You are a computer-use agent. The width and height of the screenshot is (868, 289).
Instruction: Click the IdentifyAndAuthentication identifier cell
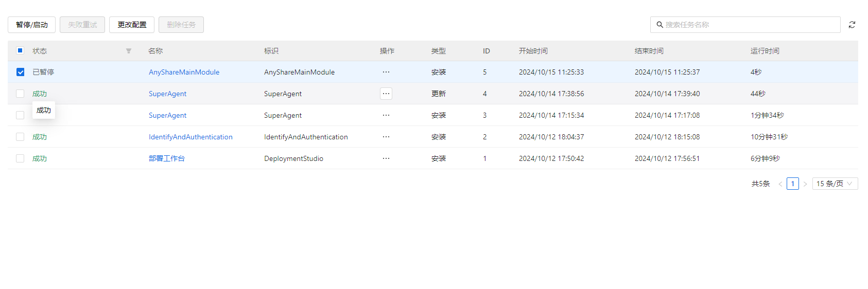[x=306, y=137]
